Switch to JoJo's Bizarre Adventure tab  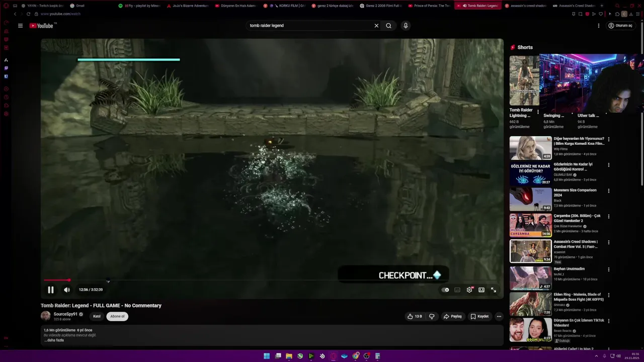(x=187, y=6)
